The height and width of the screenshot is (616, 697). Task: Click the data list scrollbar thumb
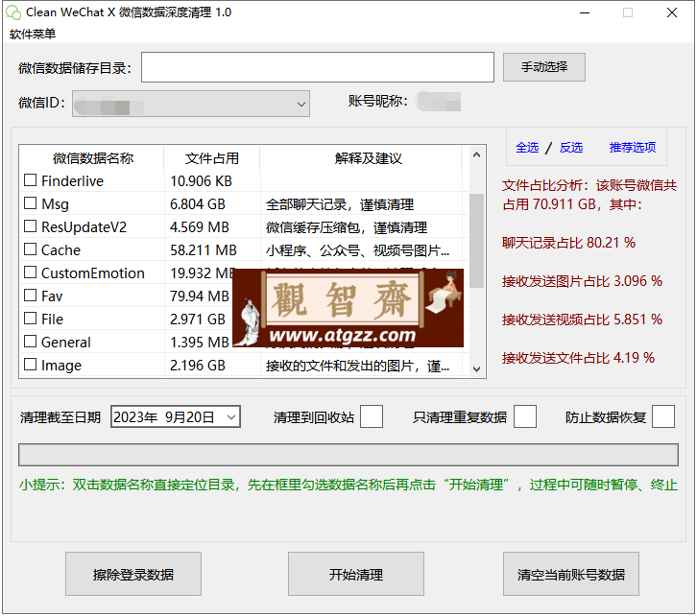pyautogui.click(x=476, y=241)
